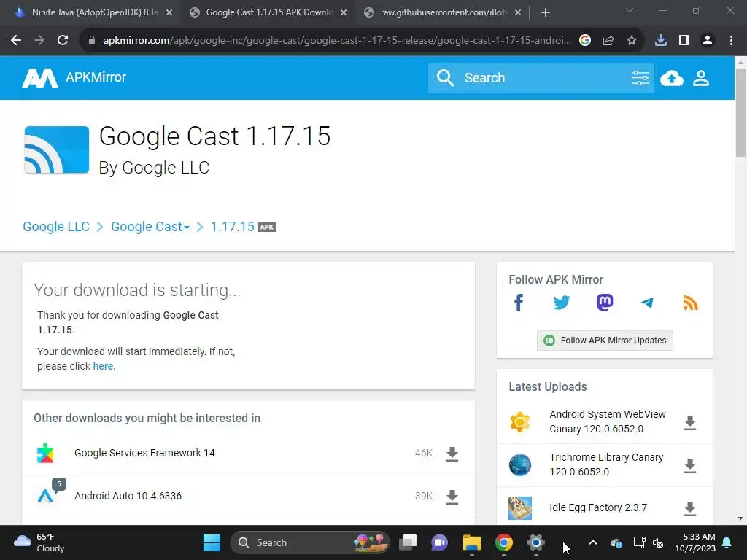Open APK Mirror Mastodon page
Image resolution: width=747 pixels, height=560 pixels.
pyautogui.click(x=605, y=303)
